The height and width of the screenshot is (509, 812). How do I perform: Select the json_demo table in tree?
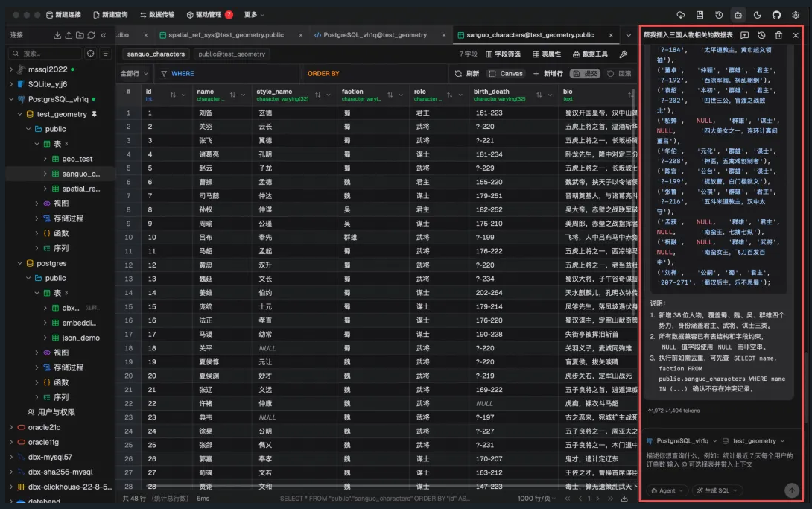(80, 338)
